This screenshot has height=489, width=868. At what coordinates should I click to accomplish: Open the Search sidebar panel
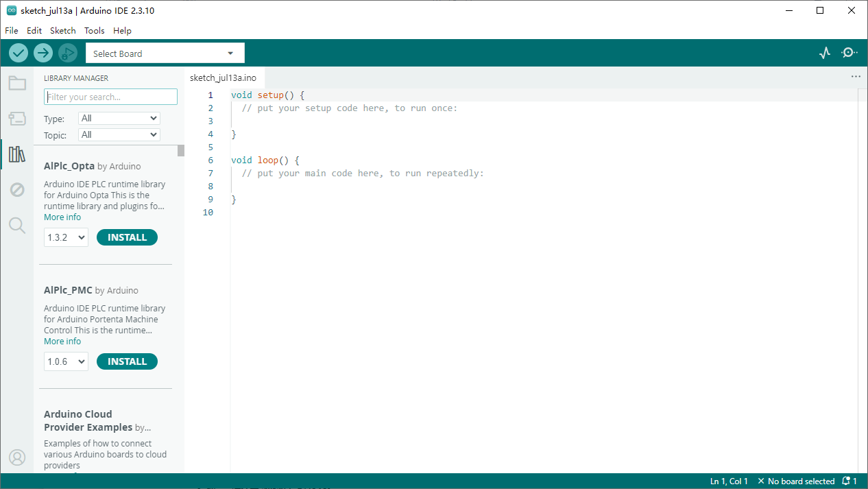click(17, 225)
